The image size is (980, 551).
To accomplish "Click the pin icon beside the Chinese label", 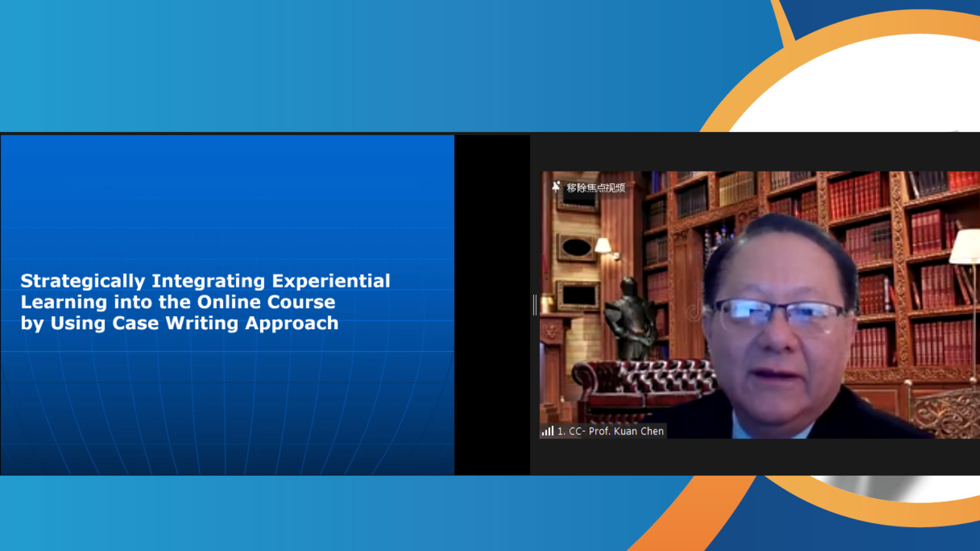I will point(556,187).
